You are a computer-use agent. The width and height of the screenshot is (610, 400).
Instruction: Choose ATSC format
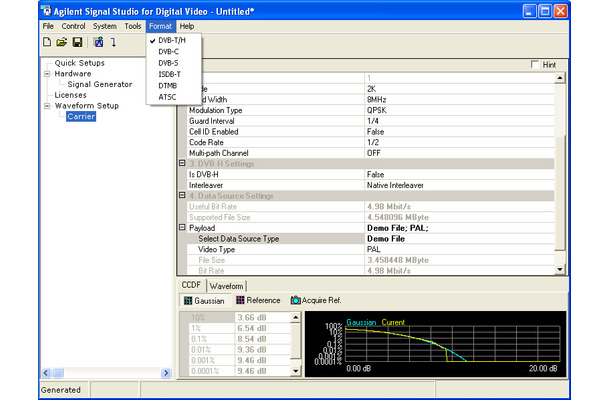tap(174, 97)
